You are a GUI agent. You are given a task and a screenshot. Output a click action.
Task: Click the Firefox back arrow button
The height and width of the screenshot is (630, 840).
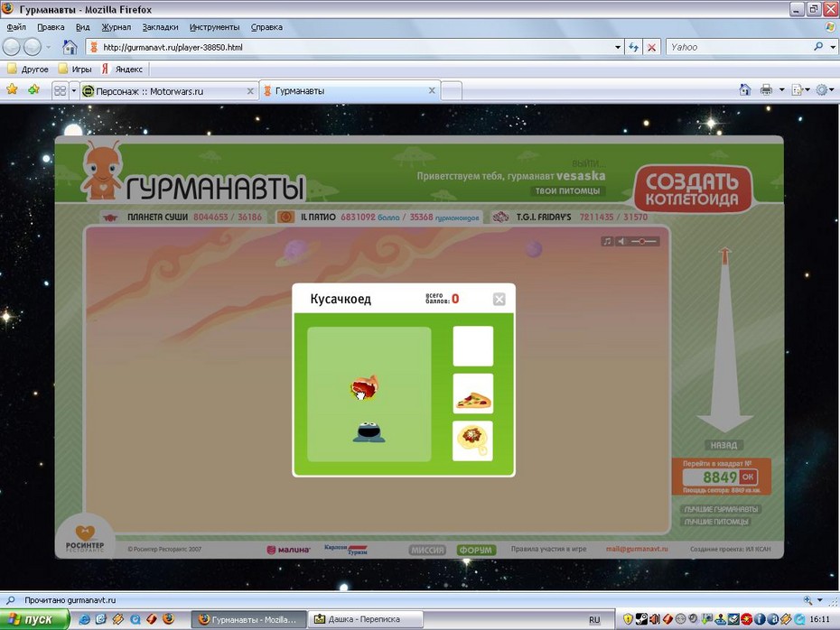[11, 47]
